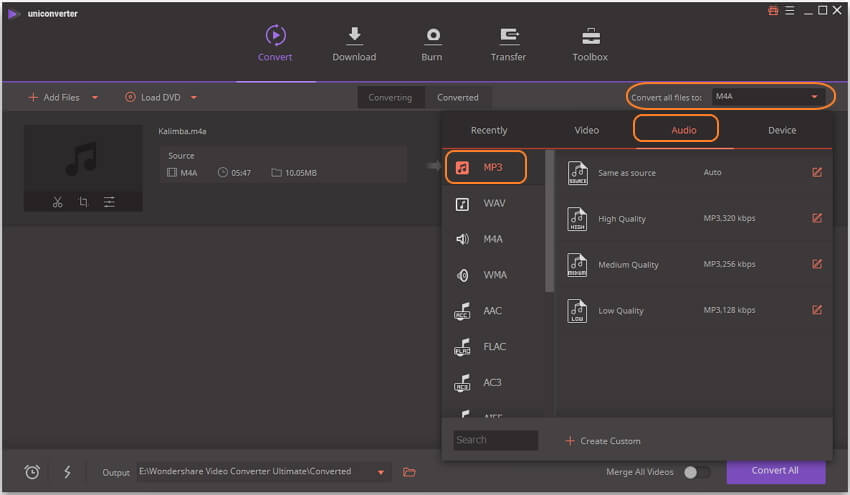Select the WMA audio format

pos(493,275)
